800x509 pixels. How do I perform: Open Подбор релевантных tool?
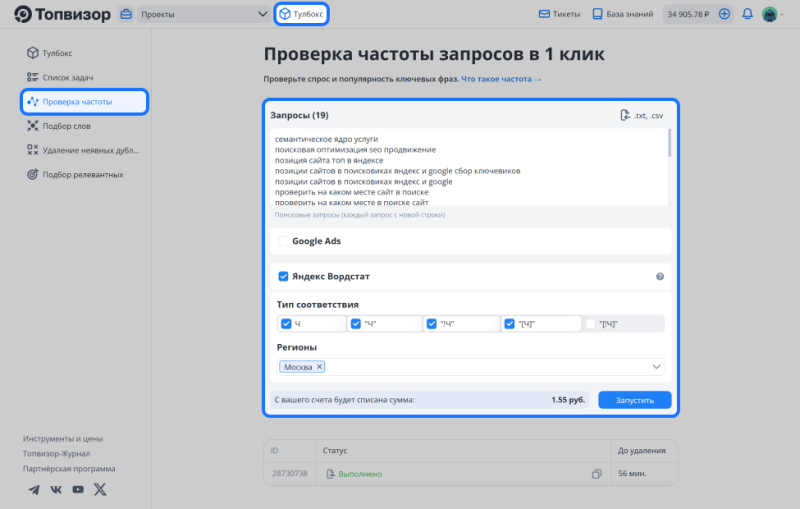pos(74,174)
